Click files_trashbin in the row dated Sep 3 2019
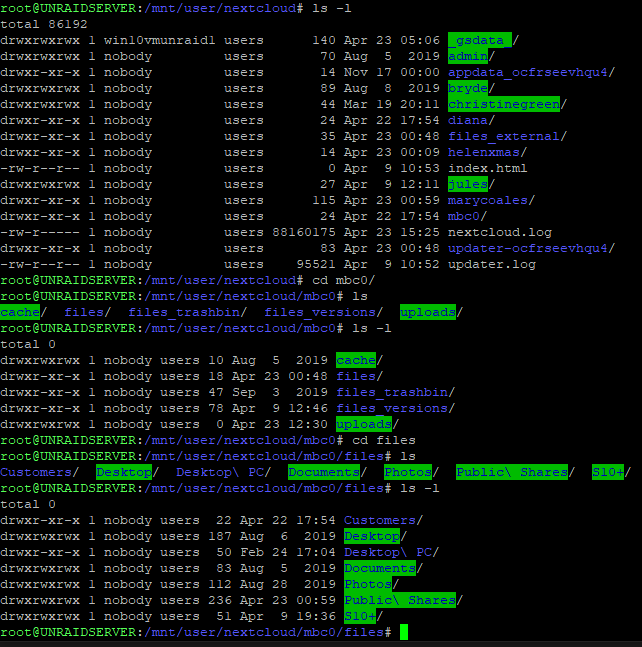Screen dimensions: 642x647 click(392, 392)
